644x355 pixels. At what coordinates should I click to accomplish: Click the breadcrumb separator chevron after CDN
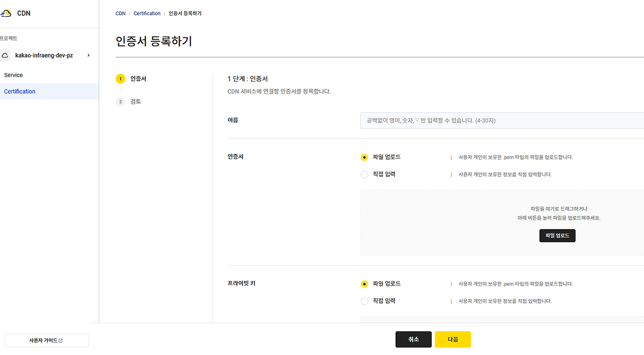(129, 13)
